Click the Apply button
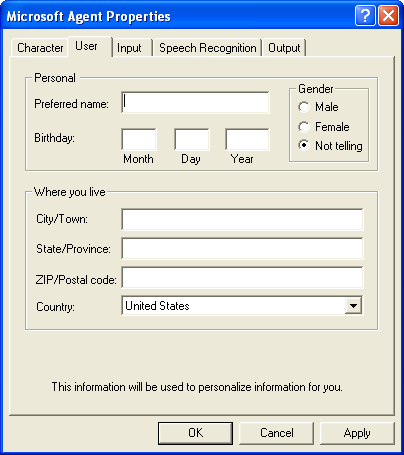Screen dimensions: 404x455 point(357,433)
